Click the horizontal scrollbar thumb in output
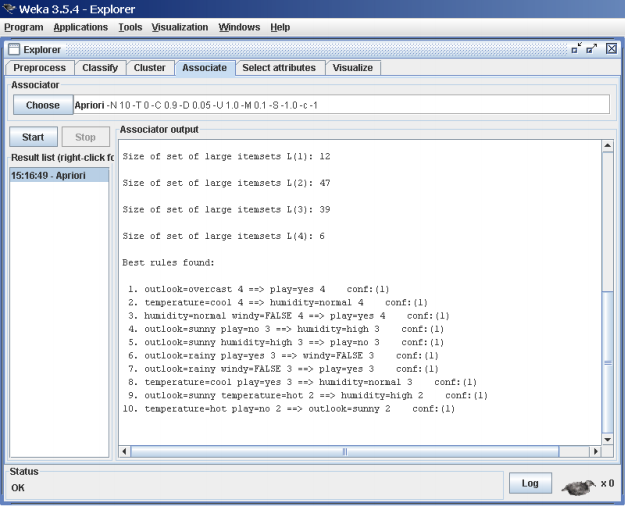 click(x=345, y=451)
